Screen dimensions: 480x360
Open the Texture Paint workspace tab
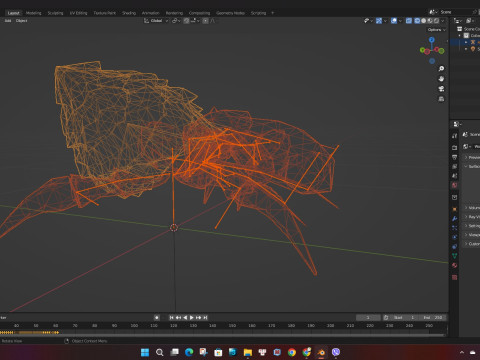104,13
